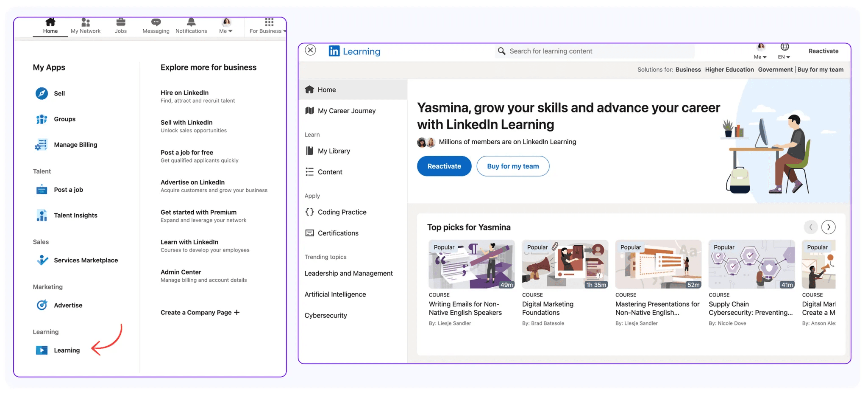868x395 pixels.
Task: Click the For Business grid icon
Action: click(269, 22)
